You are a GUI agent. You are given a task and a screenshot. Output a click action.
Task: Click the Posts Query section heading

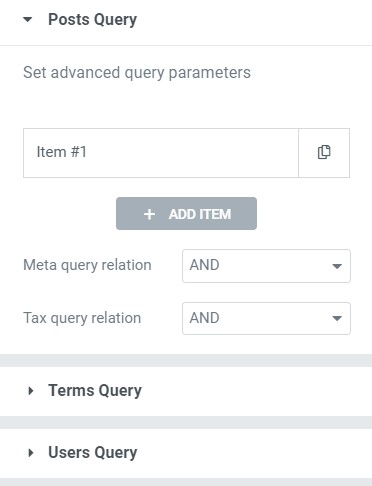(92, 20)
